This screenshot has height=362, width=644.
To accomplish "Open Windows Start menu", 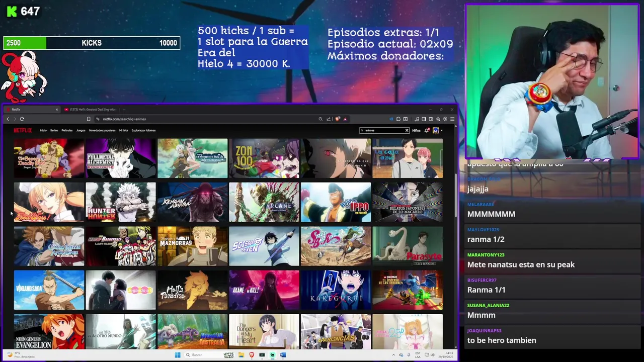I will tap(177, 355).
